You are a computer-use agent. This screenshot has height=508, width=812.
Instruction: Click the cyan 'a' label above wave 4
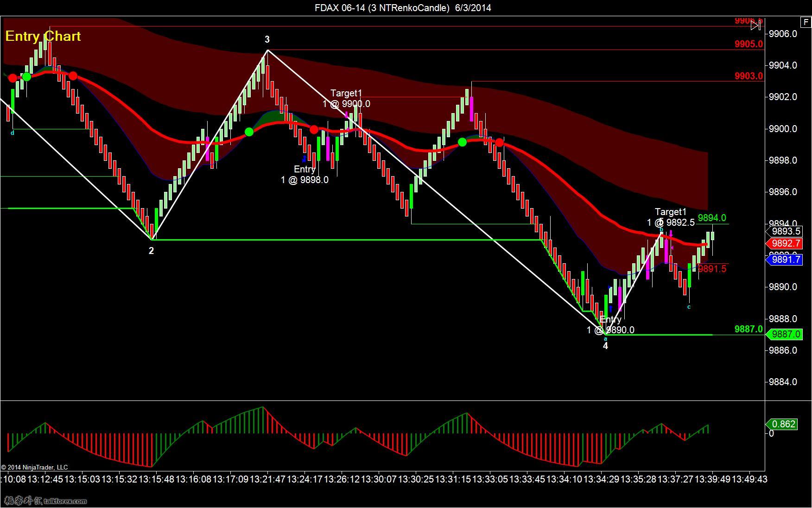click(x=605, y=339)
